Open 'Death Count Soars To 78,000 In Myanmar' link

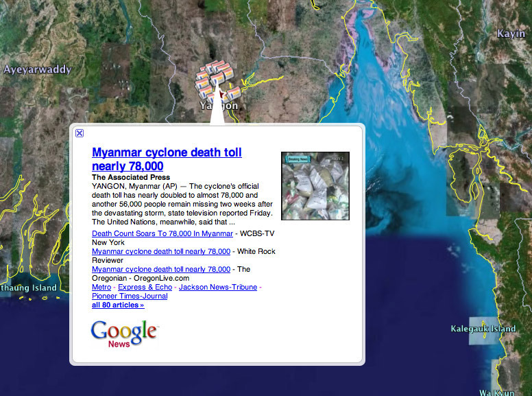pos(162,233)
